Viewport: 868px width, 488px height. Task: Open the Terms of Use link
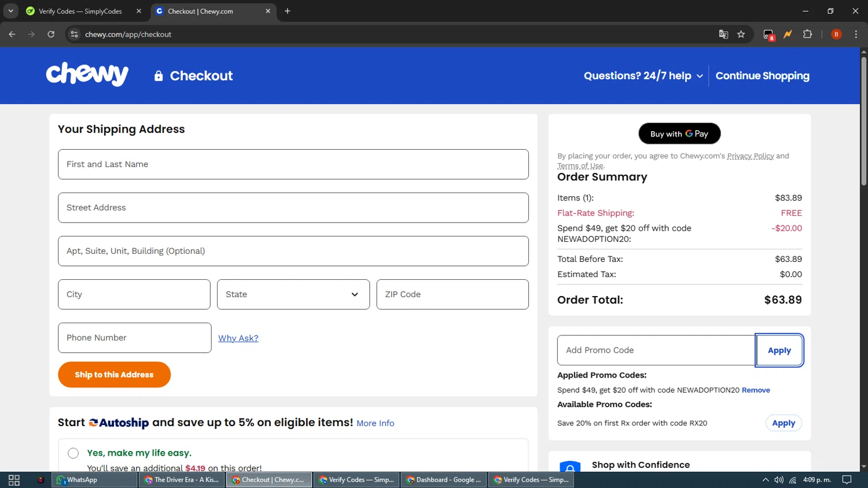pos(580,166)
